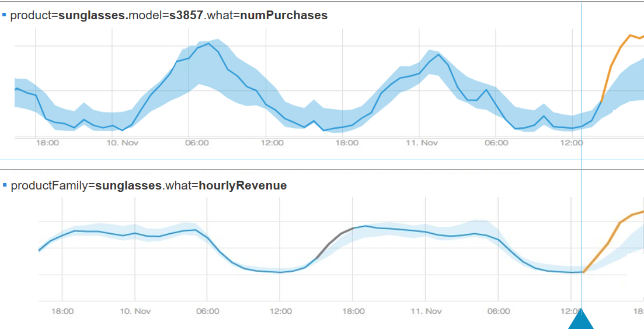This screenshot has width=644, height=330.
Task: Click the blue square beside numPurchases title
Action: click(x=4, y=15)
